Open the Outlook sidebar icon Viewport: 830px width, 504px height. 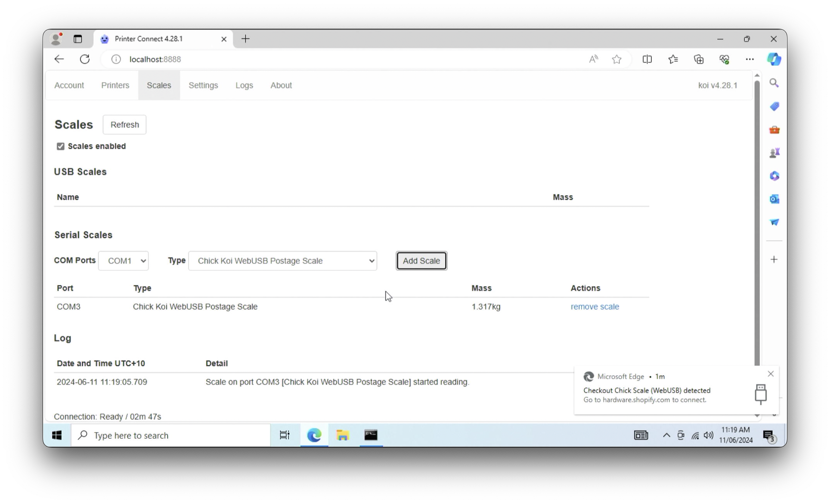pos(774,199)
